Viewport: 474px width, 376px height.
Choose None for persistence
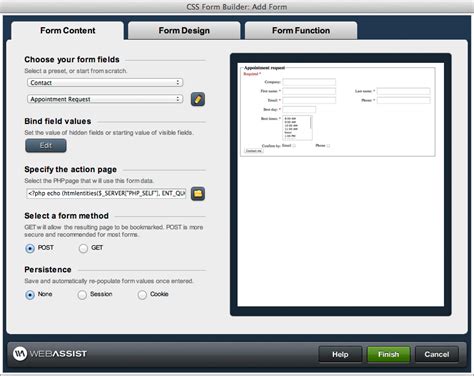(x=30, y=295)
